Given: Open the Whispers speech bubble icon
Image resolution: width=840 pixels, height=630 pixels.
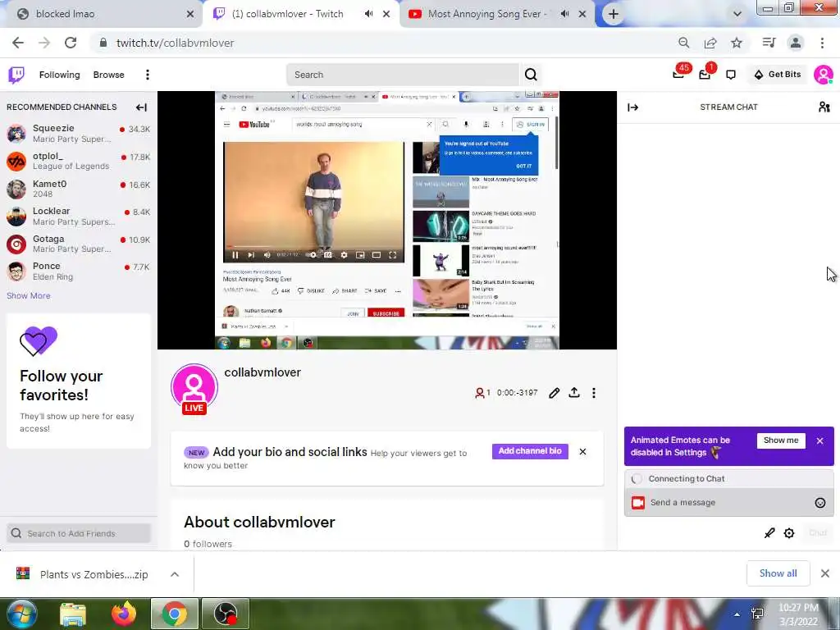Looking at the screenshot, I should tap(731, 75).
